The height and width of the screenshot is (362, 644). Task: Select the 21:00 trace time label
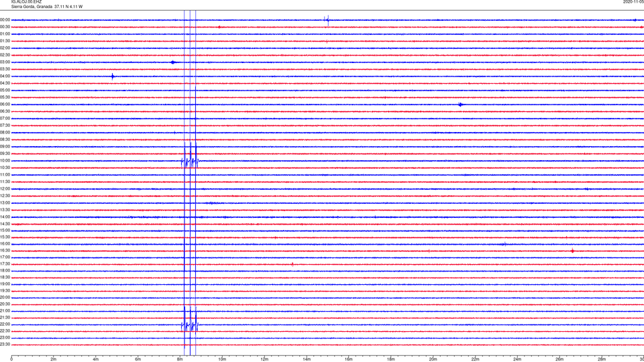point(5,310)
